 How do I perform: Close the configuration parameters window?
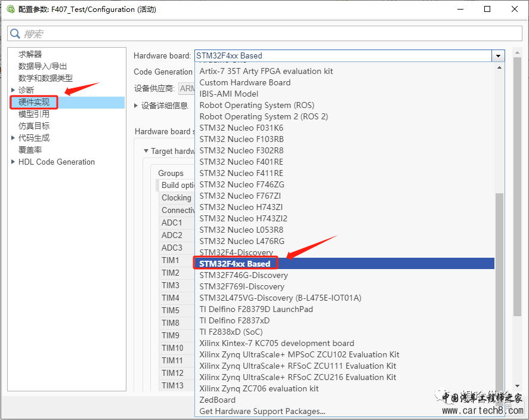coord(515,9)
